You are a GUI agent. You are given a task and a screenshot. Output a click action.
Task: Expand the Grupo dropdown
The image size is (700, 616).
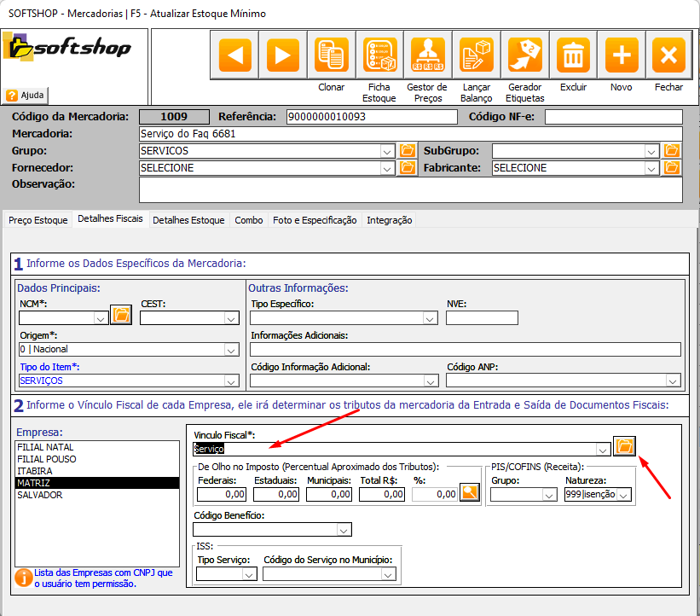click(386, 151)
